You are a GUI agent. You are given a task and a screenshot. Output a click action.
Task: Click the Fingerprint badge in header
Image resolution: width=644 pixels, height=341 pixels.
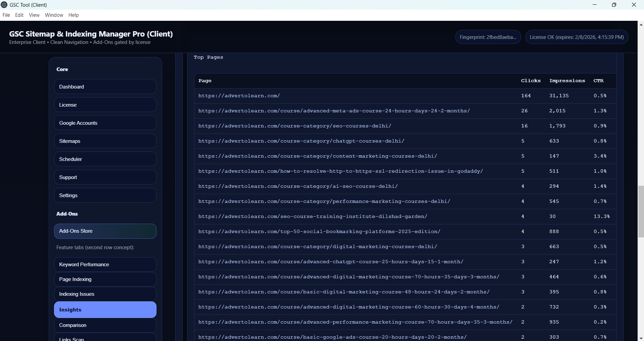pos(488,37)
